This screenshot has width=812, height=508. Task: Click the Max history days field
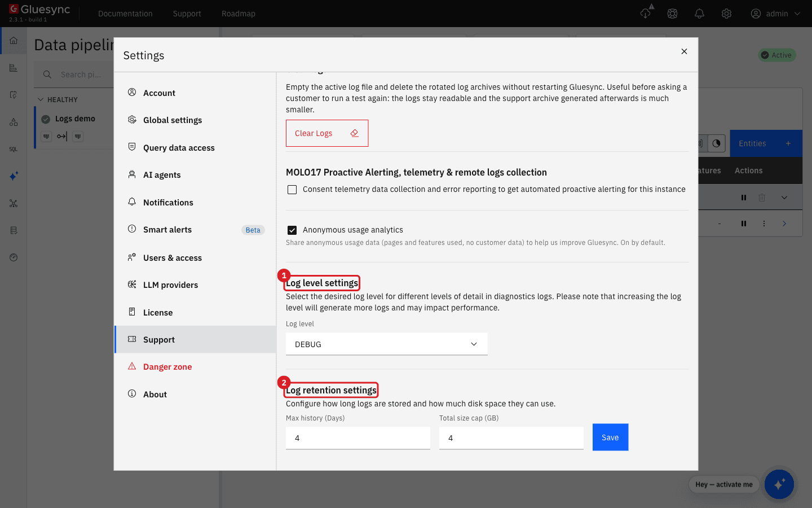click(x=358, y=438)
